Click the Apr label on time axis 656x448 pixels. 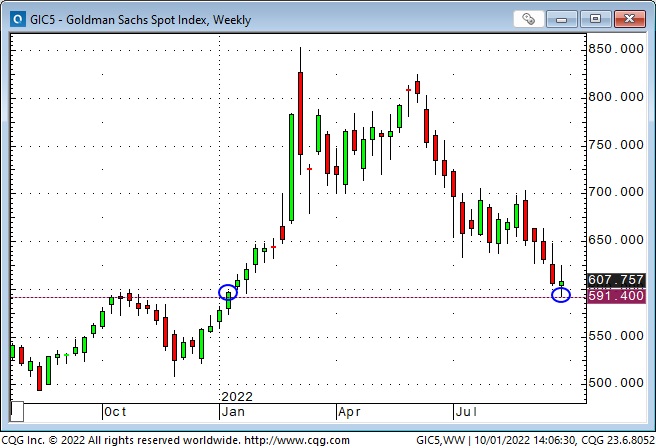pyautogui.click(x=349, y=412)
